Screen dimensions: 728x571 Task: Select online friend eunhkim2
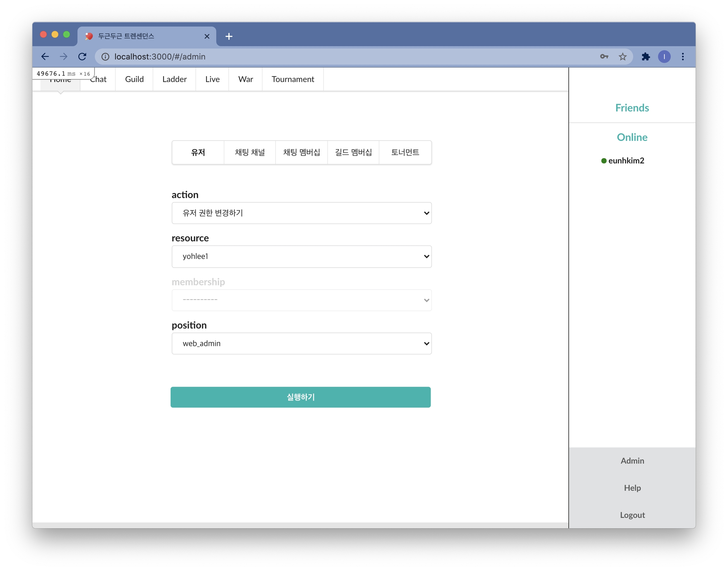[626, 161]
